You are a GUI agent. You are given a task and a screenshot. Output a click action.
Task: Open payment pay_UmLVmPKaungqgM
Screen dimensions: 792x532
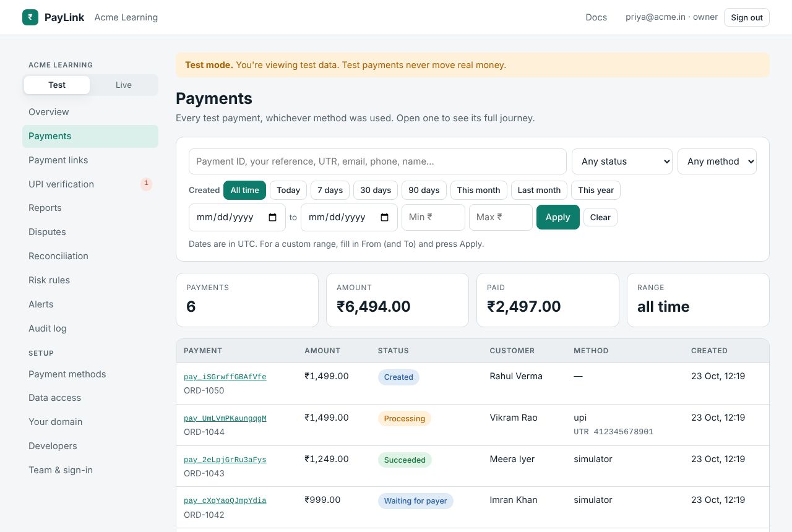225,418
